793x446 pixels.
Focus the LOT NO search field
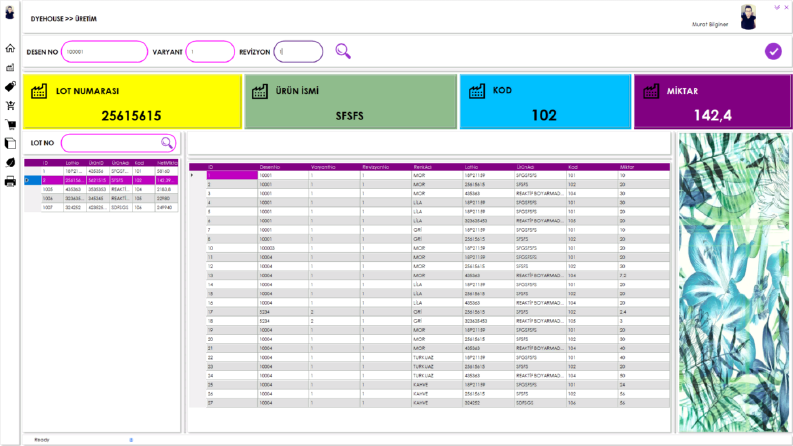[118, 143]
